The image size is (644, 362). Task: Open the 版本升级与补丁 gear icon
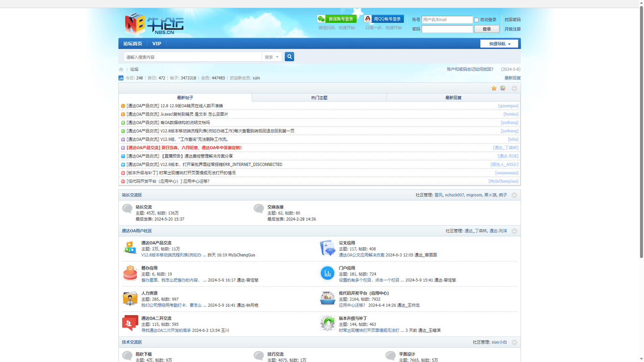pos(328,323)
